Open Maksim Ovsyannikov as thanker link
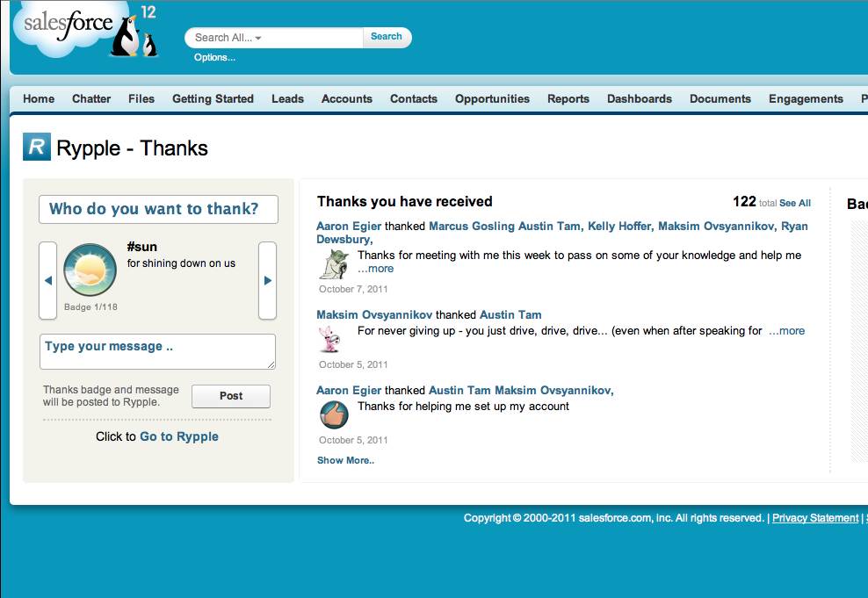The image size is (868, 598). click(374, 314)
